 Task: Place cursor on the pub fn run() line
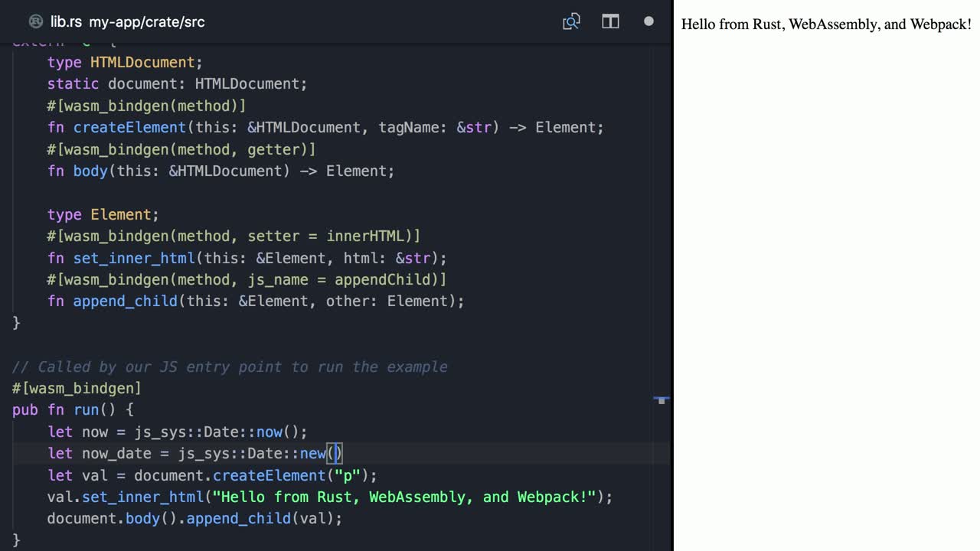73,410
